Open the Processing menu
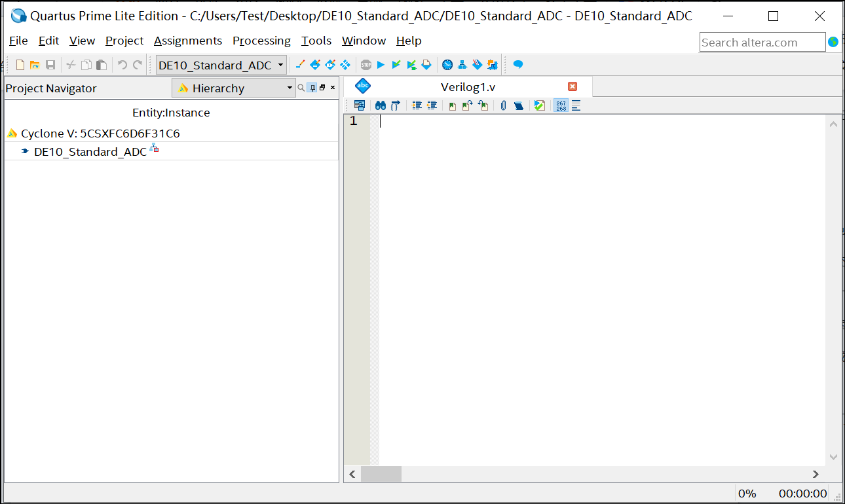Image resolution: width=845 pixels, height=504 pixels. coord(261,41)
